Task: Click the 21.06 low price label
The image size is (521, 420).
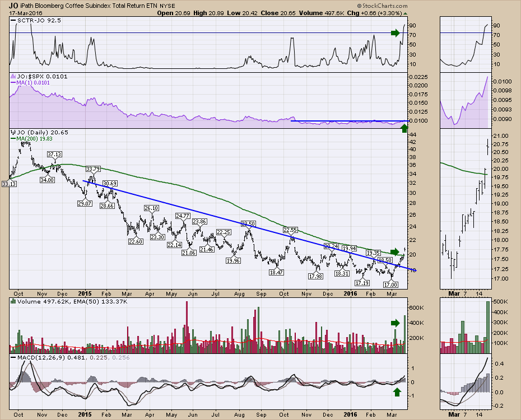Action: click(x=189, y=253)
